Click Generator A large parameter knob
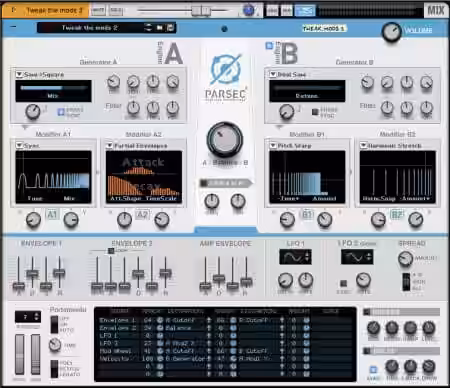 tap(33, 112)
